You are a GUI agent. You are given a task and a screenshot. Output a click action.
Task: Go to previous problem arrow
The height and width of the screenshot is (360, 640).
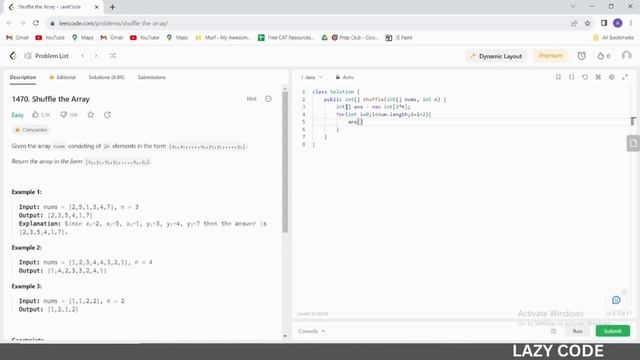point(82,56)
